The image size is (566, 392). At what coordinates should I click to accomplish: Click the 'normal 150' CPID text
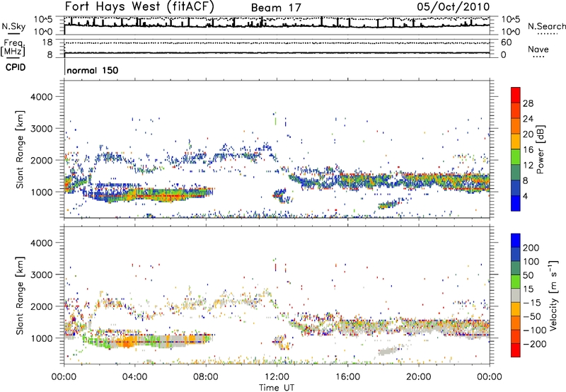(93, 70)
